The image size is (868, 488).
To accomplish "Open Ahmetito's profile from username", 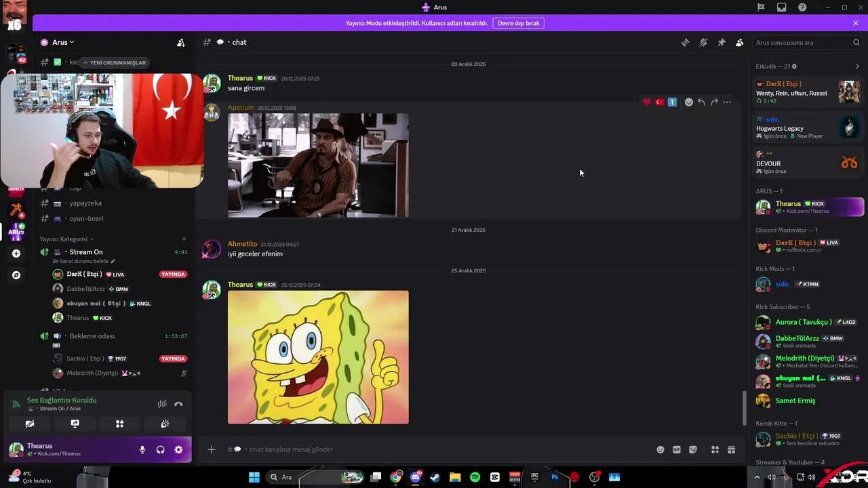I will coord(242,244).
